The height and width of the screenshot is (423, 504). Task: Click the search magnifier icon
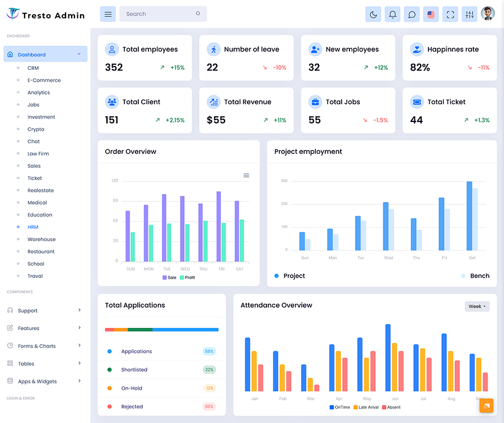tap(198, 13)
